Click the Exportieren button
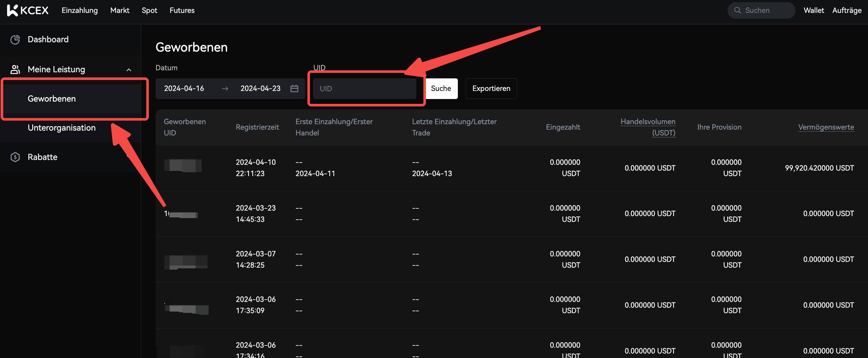 point(491,88)
